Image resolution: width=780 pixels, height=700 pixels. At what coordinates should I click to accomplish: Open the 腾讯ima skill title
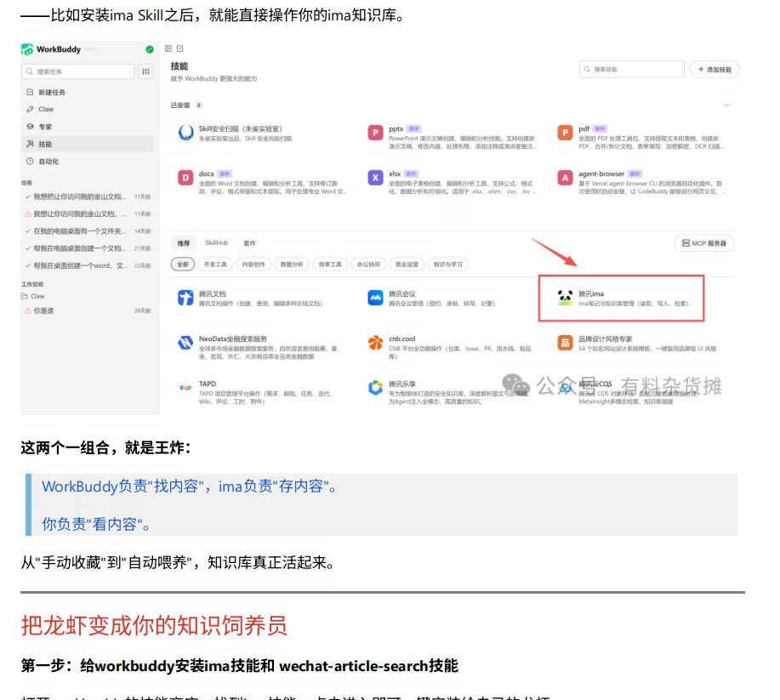point(590,293)
